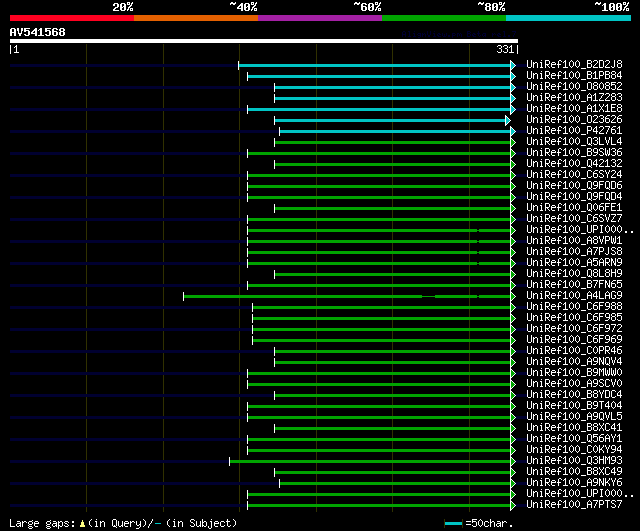
Task: Open hit UniRef100_B1PB84
Action: 574,76
